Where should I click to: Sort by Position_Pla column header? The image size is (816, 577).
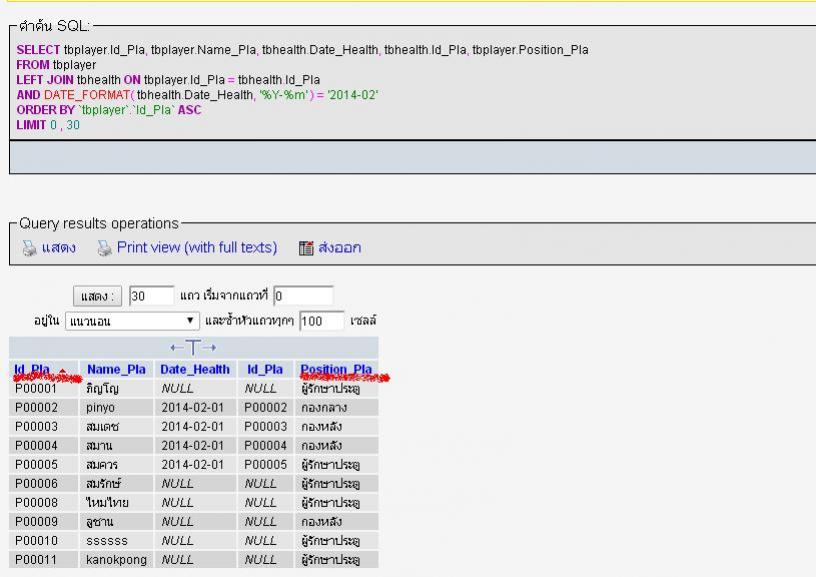click(x=336, y=369)
